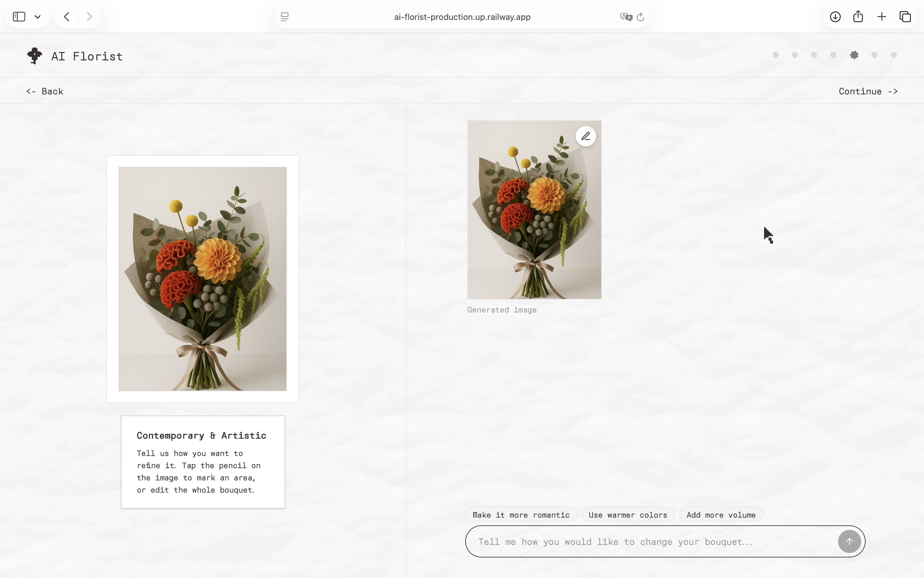Choose the 'Use warmer colors' suggestion

pyautogui.click(x=628, y=514)
